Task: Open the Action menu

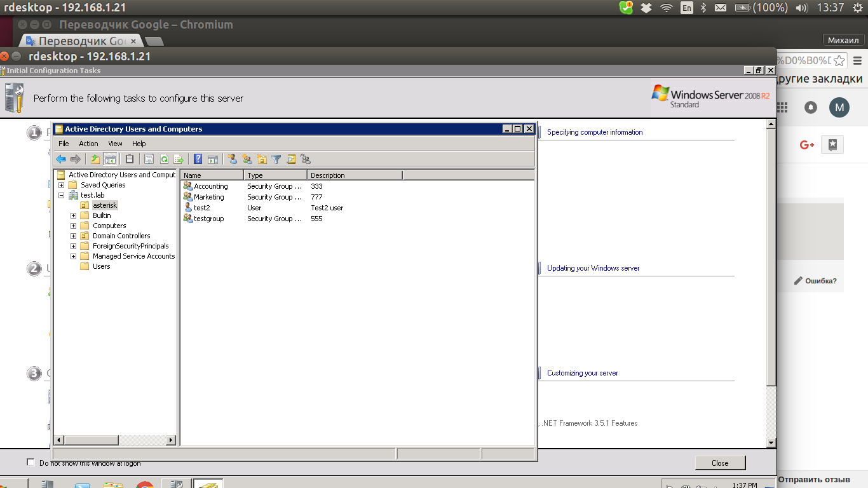Action: pos(88,144)
